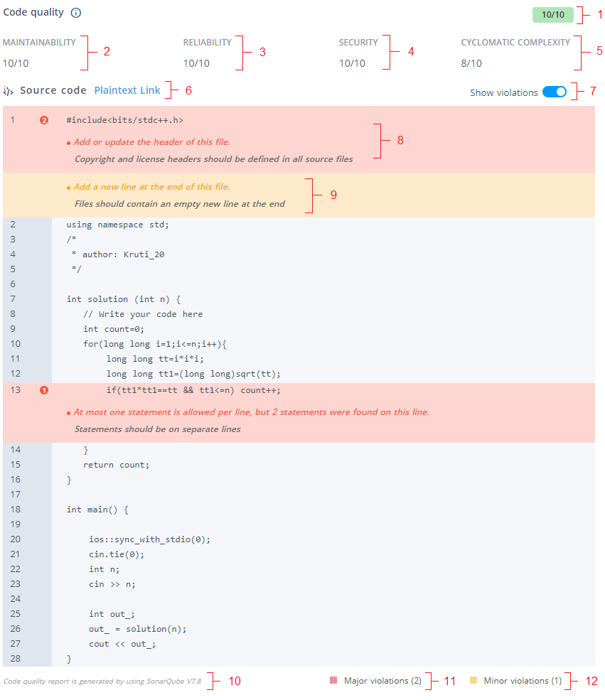Click the red bullet before header violation message
This screenshot has height=700, width=605.
coord(68,143)
